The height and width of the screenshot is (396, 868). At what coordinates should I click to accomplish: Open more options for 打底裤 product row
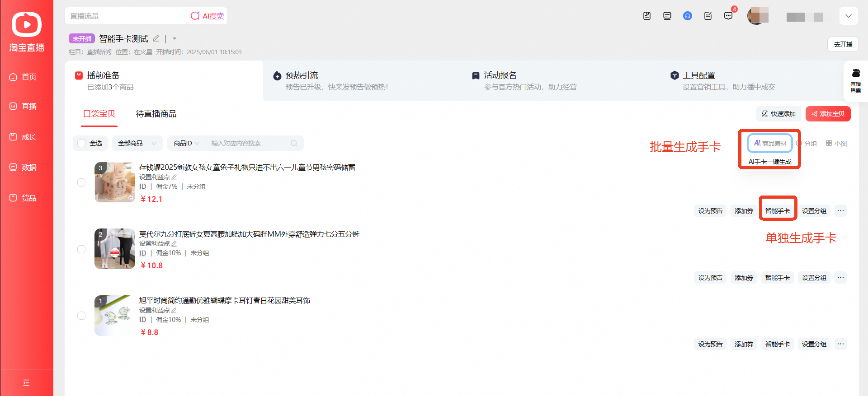[840, 277]
